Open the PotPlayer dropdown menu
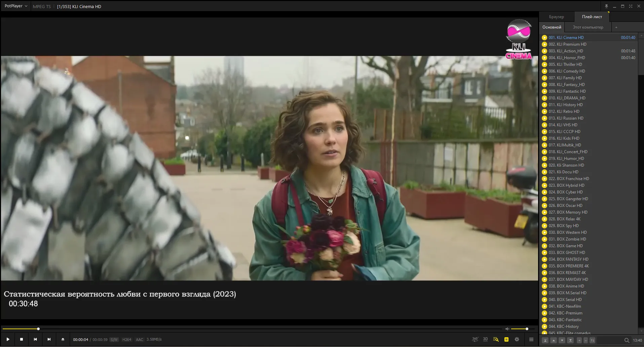Screen dimensions: 644x347 point(15,6)
